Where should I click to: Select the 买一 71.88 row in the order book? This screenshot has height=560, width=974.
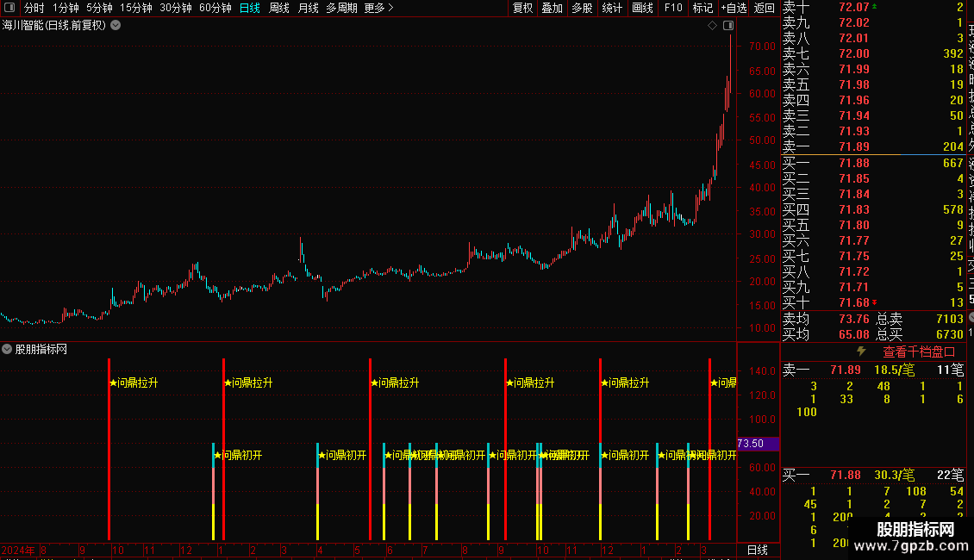[873, 163]
